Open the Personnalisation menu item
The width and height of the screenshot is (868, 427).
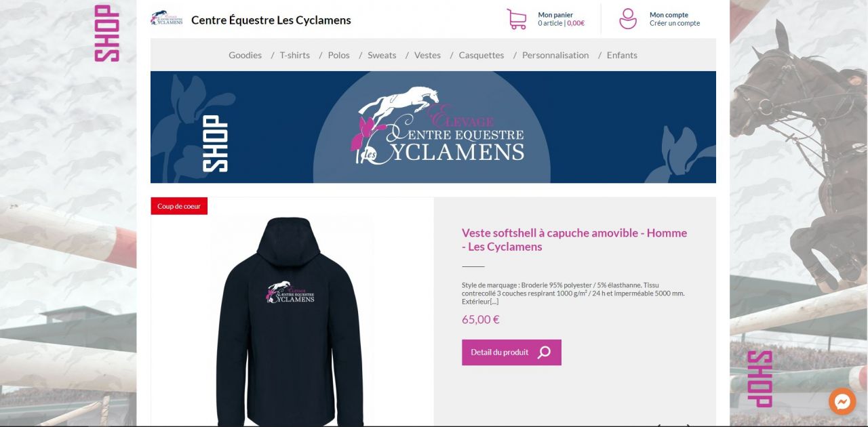(555, 55)
